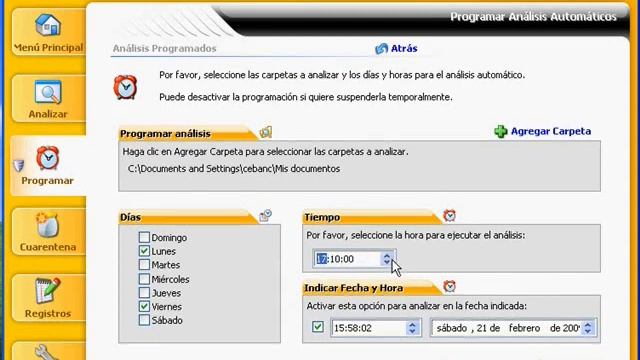Click the Programar análisis section header
The width and height of the screenshot is (640, 360).
165,134
